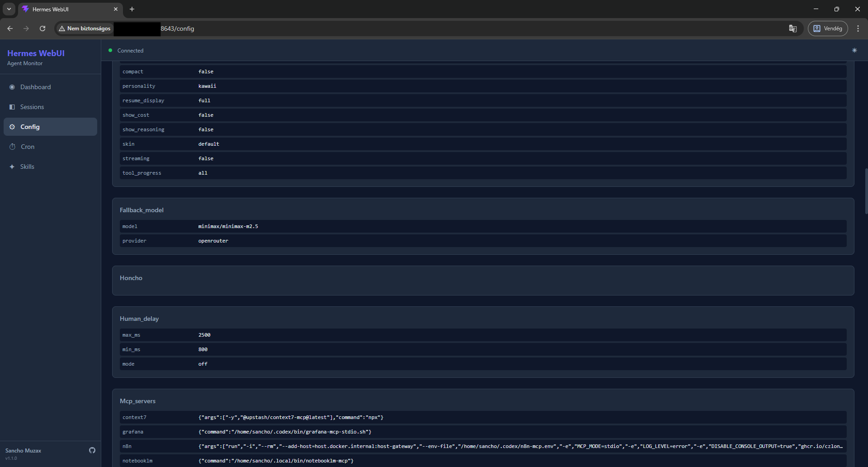
Task: Open Cron scheduler via clock icon
Action: (12, 147)
